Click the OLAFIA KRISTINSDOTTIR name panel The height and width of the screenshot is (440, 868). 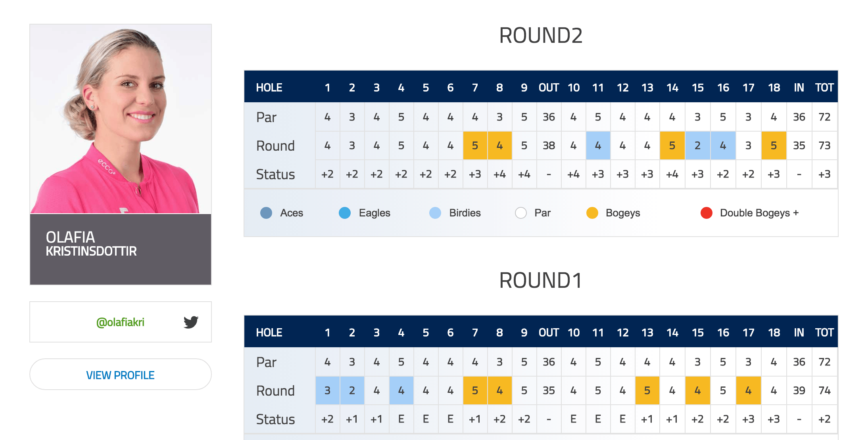pyautogui.click(x=121, y=249)
